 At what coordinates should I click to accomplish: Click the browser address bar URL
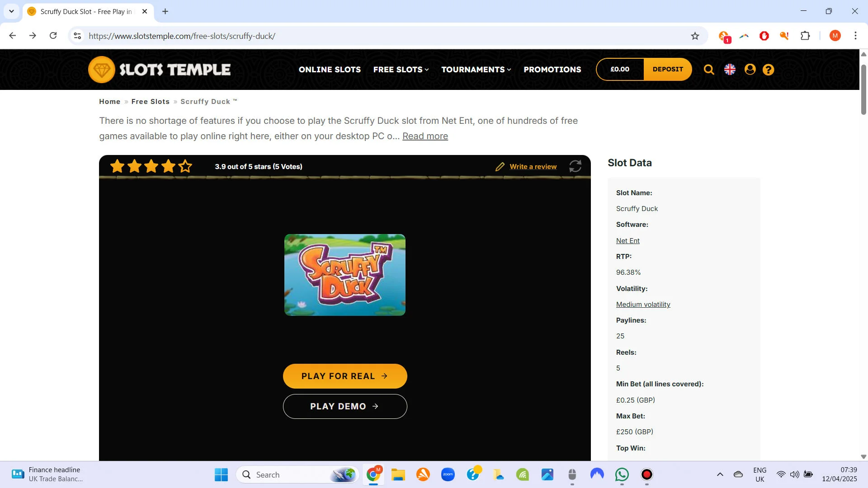pyautogui.click(x=182, y=36)
